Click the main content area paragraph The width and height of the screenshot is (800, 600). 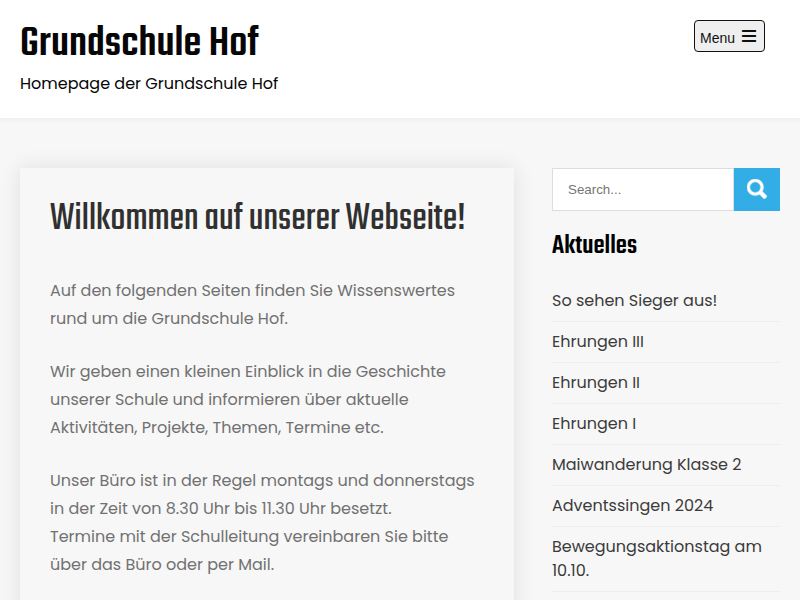pyautogui.click(x=252, y=303)
